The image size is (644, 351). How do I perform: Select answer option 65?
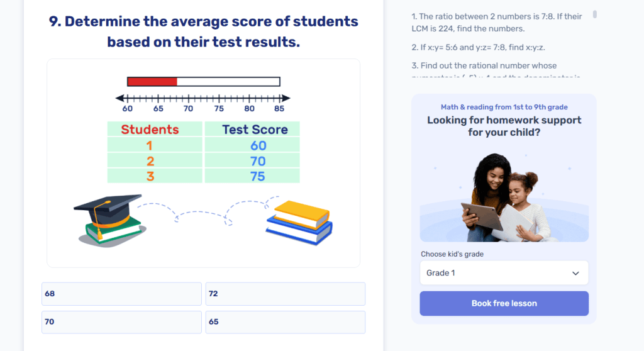click(285, 322)
